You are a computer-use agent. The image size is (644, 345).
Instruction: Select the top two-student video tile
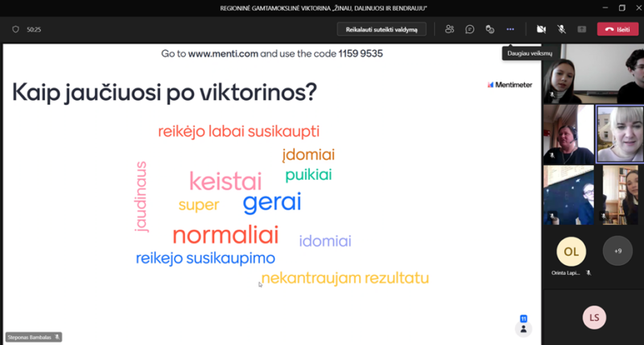(x=593, y=73)
